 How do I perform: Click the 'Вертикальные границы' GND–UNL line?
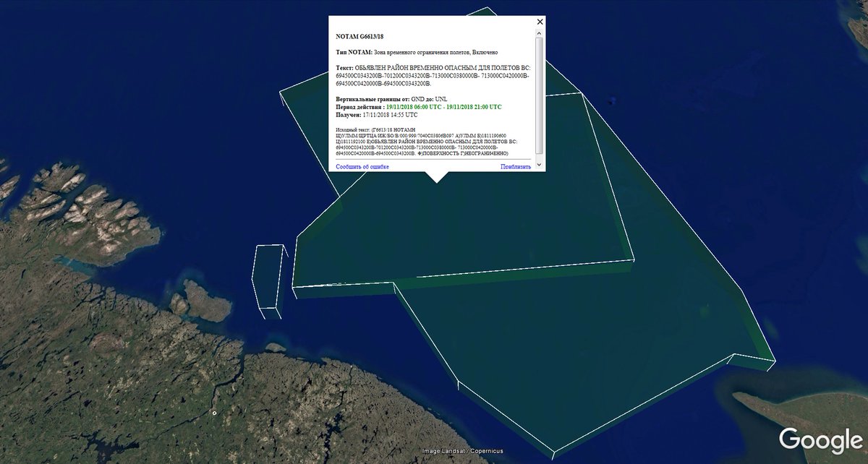click(x=392, y=98)
